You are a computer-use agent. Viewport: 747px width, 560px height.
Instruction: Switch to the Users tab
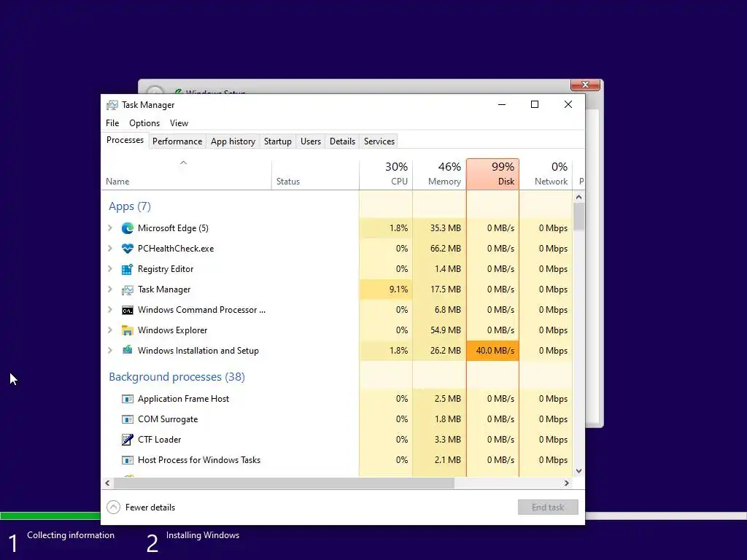pos(311,141)
